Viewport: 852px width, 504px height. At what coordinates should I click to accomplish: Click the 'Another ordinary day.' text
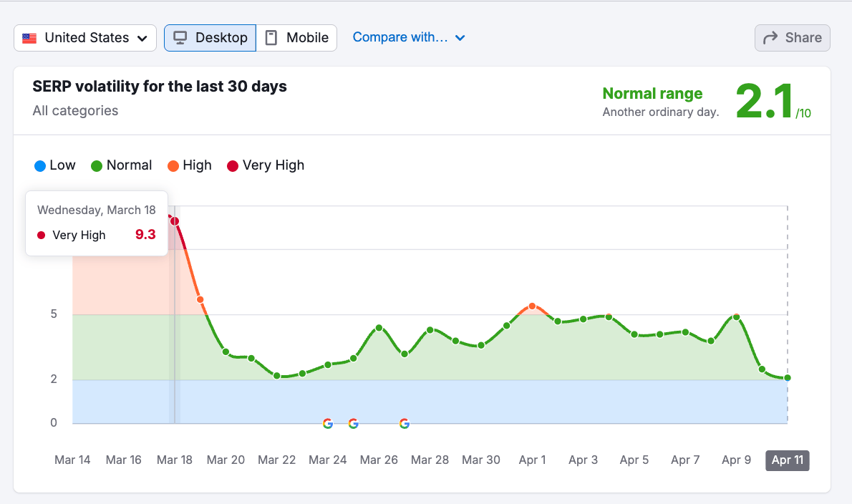(661, 112)
